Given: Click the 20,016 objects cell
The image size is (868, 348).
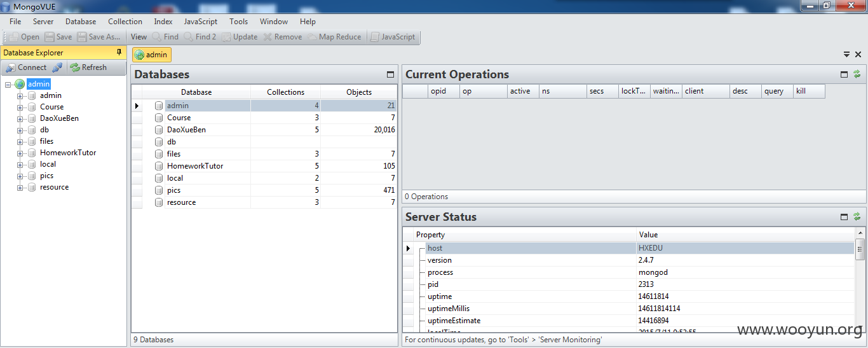Looking at the screenshot, I should [x=358, y=130].
